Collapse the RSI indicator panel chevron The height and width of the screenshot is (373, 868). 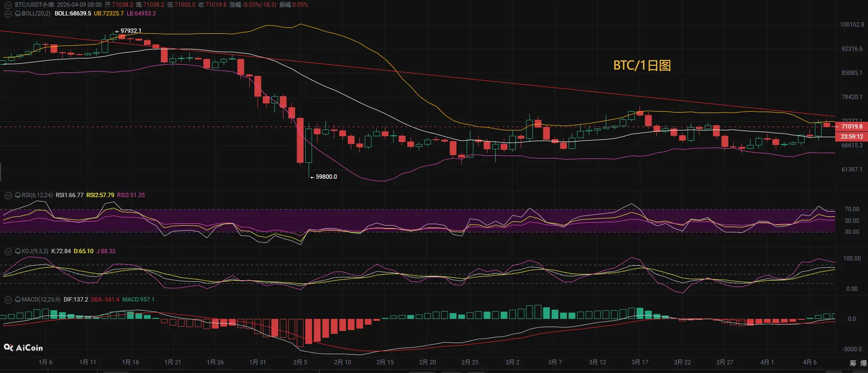(8, 195)
